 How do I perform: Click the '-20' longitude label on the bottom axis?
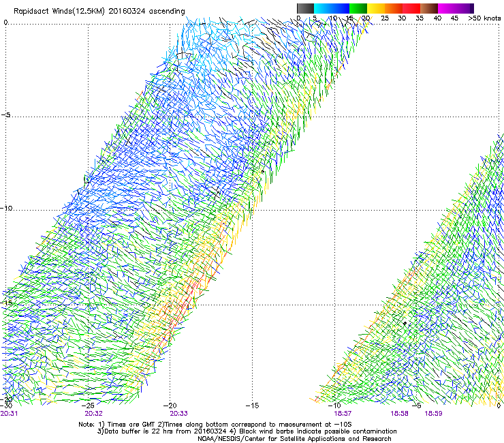170,406
